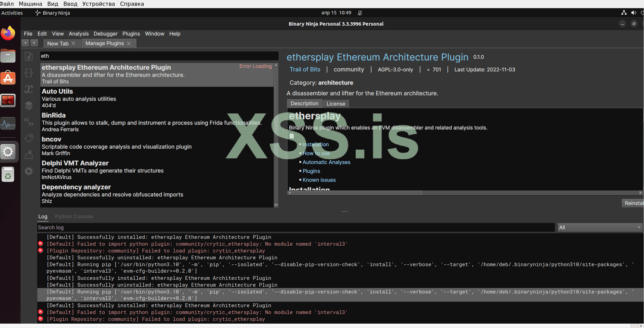Follow the Plugins link in the description

point(311,171)
